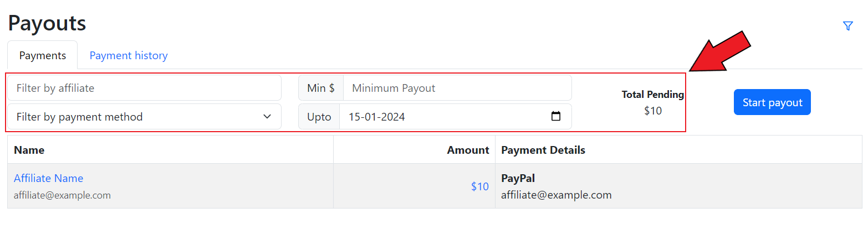Click the Payment Details column header
This screenshot has width=868, height=229.
click(x=543, y=150)
